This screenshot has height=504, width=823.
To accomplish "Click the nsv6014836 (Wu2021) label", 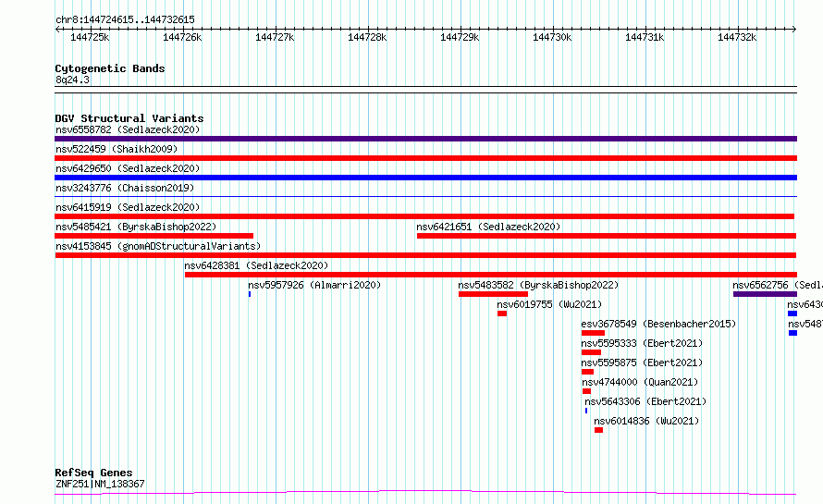I will click(646, 421).
